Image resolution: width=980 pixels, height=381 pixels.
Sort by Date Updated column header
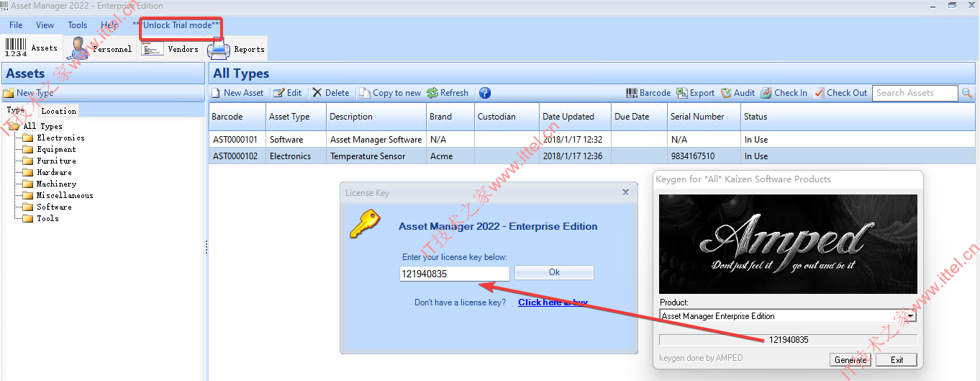(576, 117)
